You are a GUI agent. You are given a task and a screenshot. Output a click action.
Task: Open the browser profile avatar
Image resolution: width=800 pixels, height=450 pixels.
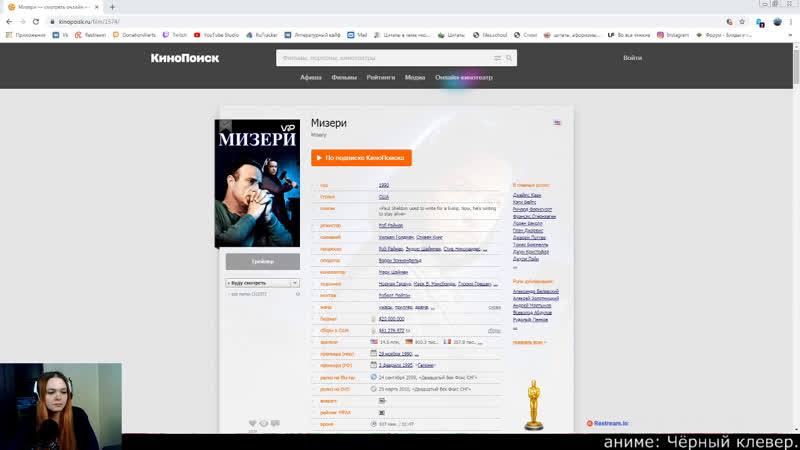click(x=777, y=21)
